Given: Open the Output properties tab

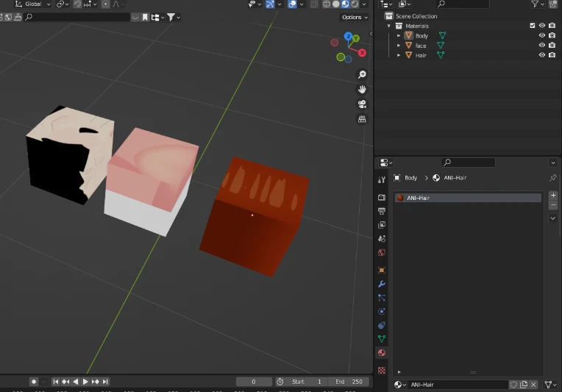Looking at the screenshot, I should (x=382, y=211).
